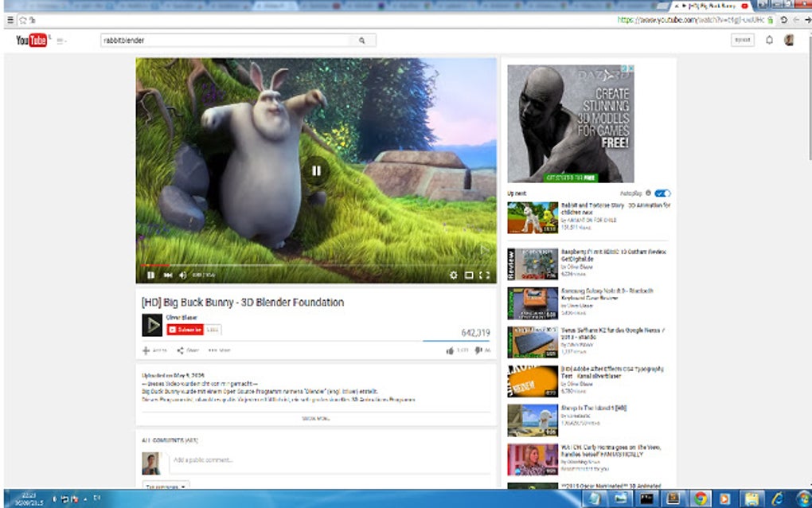Dislike the video with thumbs down

478,349
